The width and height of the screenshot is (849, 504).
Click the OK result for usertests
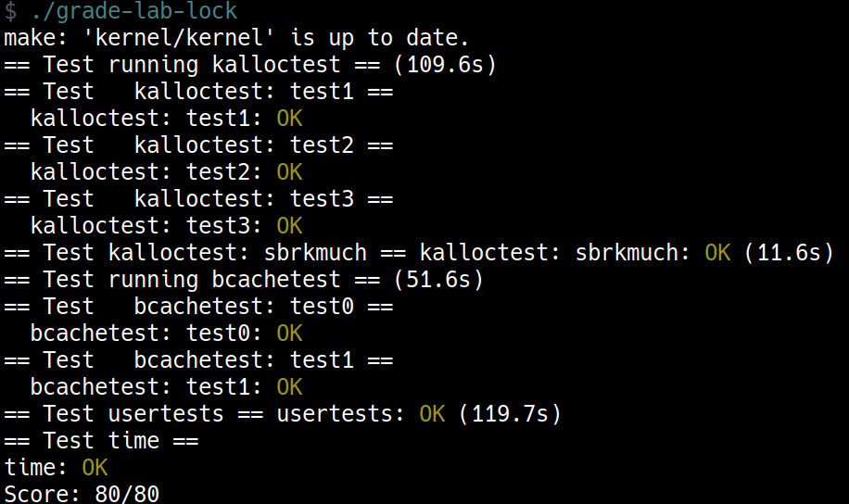tap(432, 414)
